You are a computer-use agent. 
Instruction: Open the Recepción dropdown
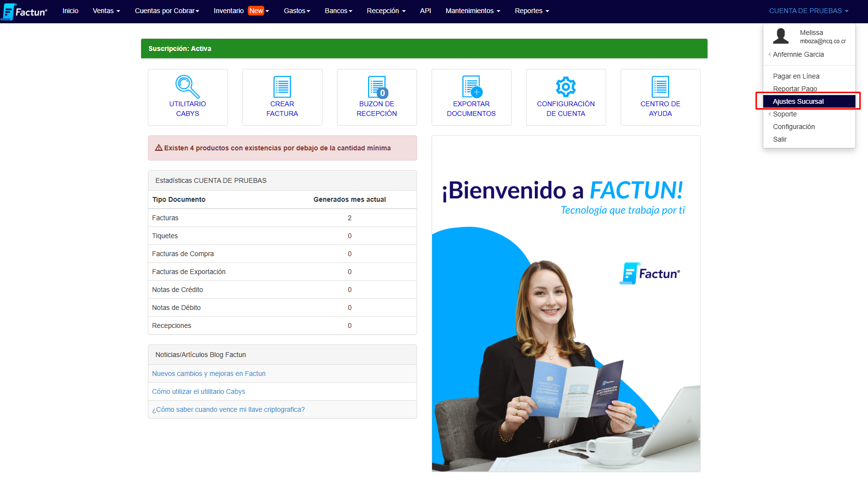point(386,11)
